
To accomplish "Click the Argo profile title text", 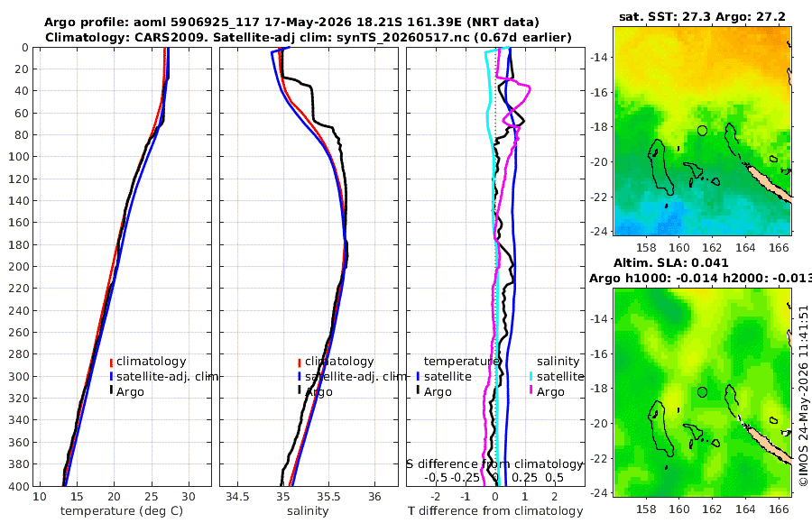I will [x=291, y=23].
